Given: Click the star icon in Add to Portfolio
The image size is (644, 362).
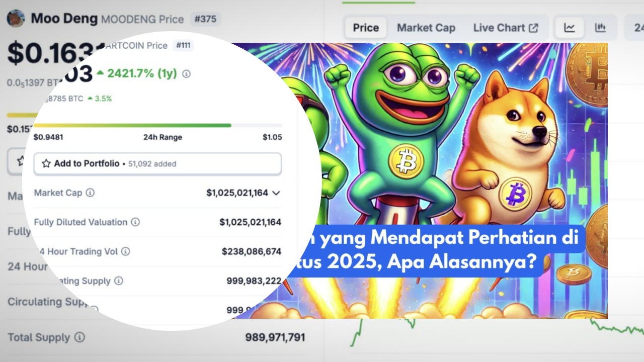Looking at the screenshot, I should tap(46, 163).
